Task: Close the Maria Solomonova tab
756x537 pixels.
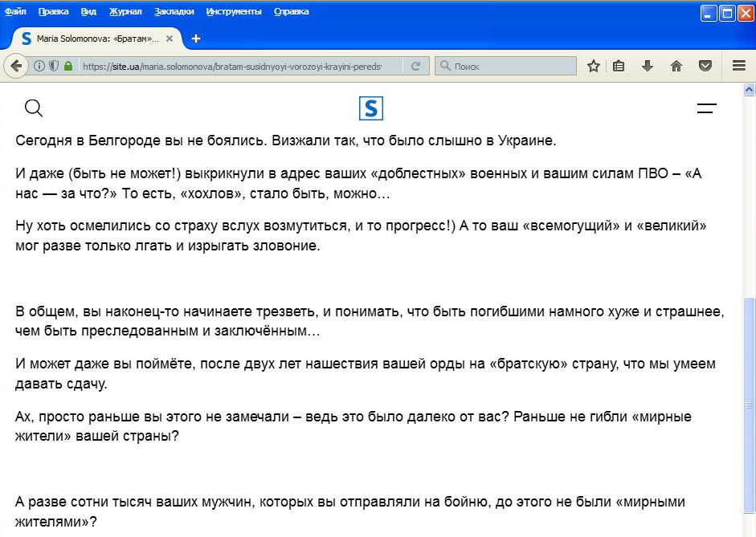Action: pos(170,39)
